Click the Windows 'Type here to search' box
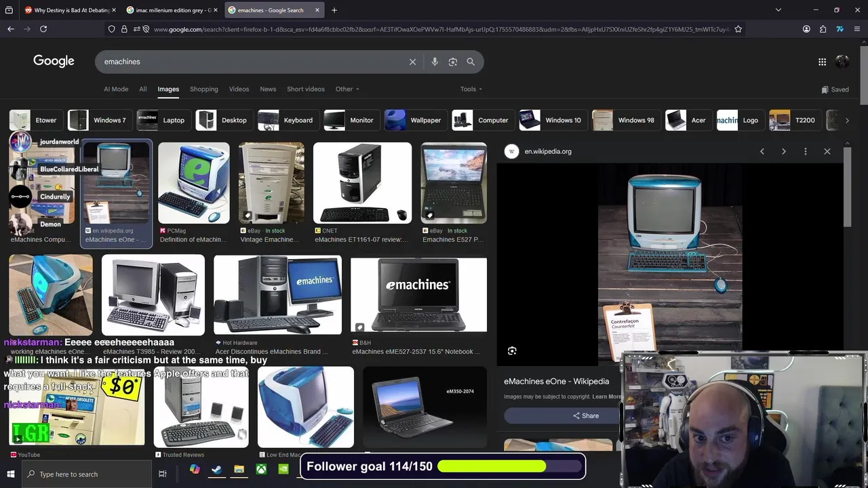The image size is (868, 488). coord(87,474)
